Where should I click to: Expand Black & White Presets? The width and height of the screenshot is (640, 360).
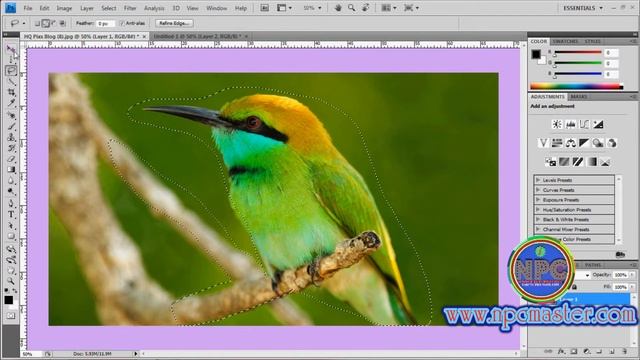point(538,219)
